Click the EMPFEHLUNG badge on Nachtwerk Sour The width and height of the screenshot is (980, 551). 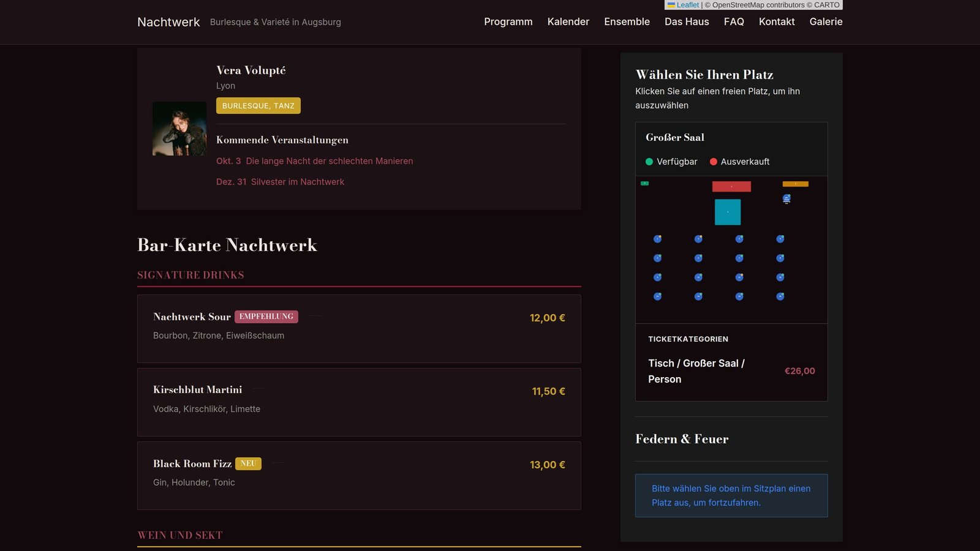(x=266, y=317)
